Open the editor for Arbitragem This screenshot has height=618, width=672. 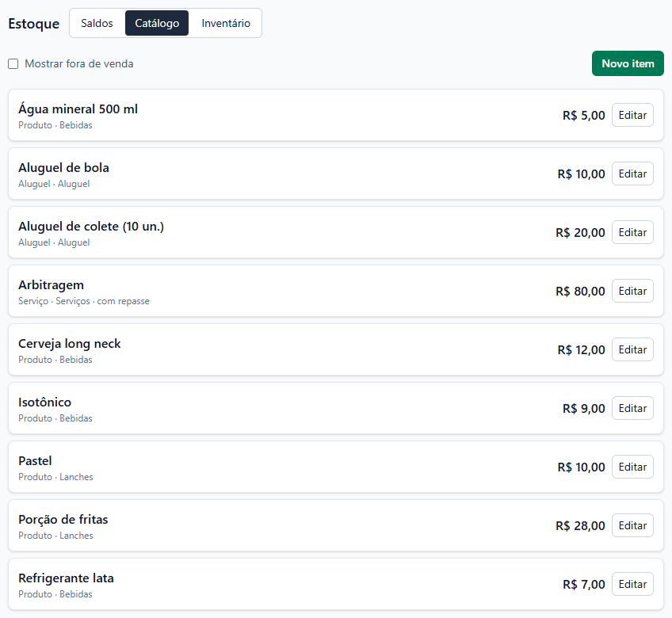click(632, 291)
